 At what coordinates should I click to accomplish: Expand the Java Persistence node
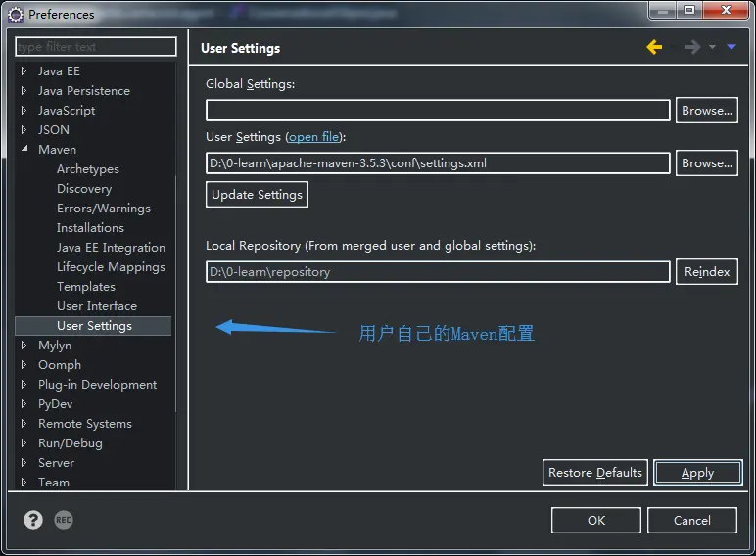[24, 91]
